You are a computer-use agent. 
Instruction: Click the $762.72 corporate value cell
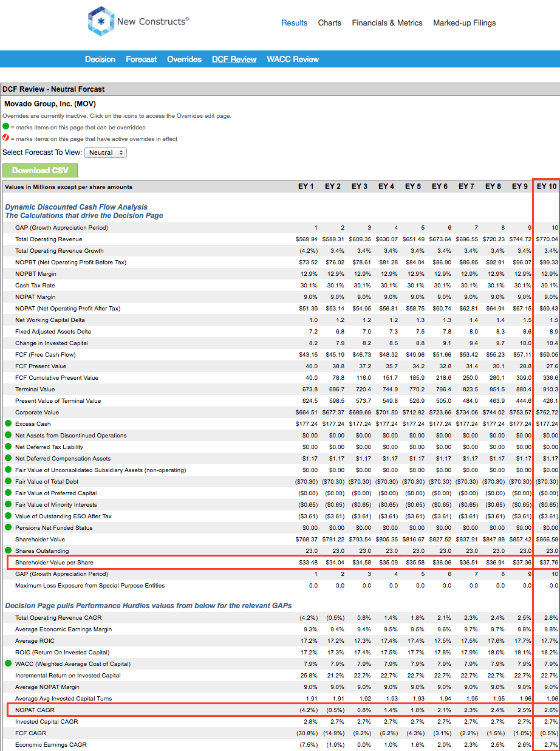547,412
